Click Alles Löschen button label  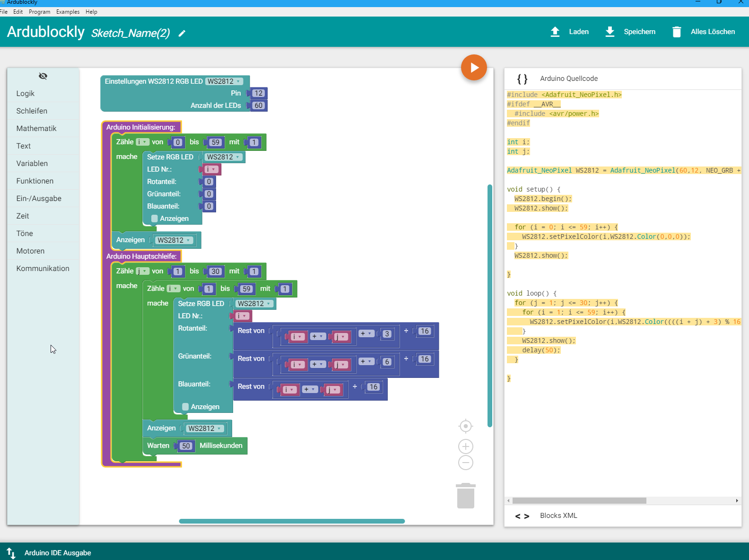(713, 32)
